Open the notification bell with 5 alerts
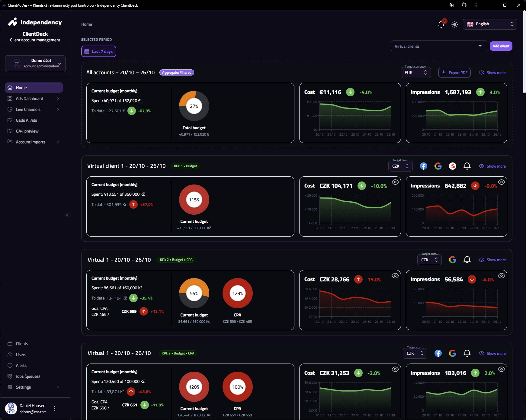 pos(441,24)
